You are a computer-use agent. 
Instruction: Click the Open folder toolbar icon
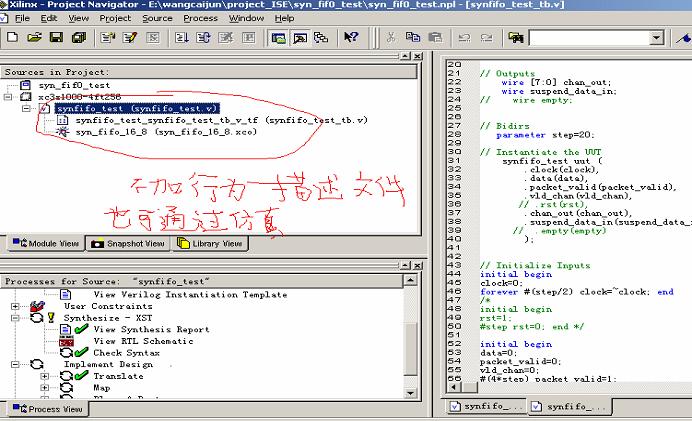[35, 37]
